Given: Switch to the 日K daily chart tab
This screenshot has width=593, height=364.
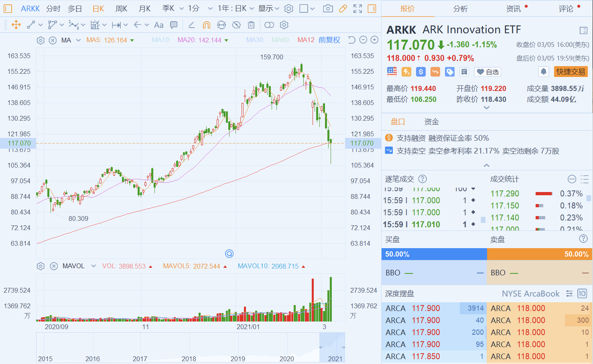Looking at the screenshot, I should [98, 8].
